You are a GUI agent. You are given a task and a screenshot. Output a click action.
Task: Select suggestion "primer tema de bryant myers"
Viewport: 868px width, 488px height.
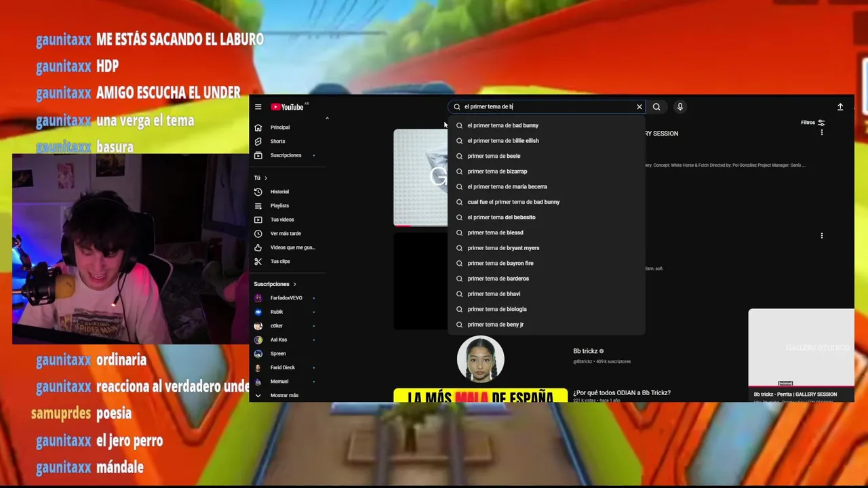pyautogui.click(x=546, y=248)
